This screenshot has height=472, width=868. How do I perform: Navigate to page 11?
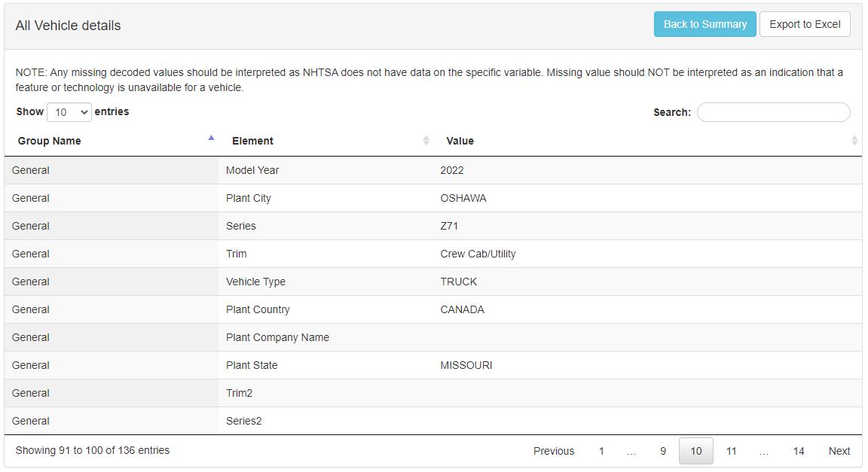click(731, 451)
